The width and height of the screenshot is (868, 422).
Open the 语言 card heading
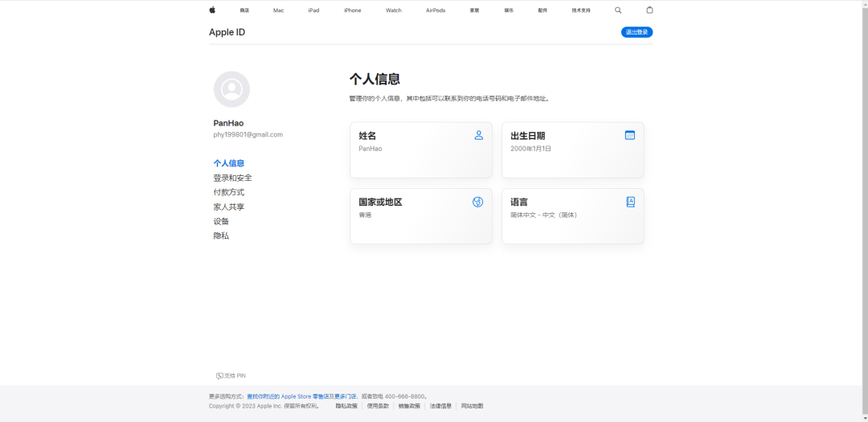[518, 202]
